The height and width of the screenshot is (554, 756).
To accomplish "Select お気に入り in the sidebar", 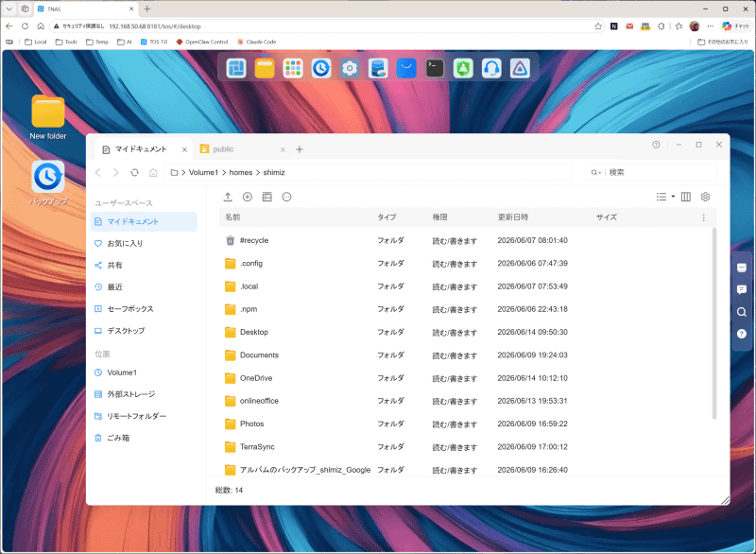I will (144, 244).
